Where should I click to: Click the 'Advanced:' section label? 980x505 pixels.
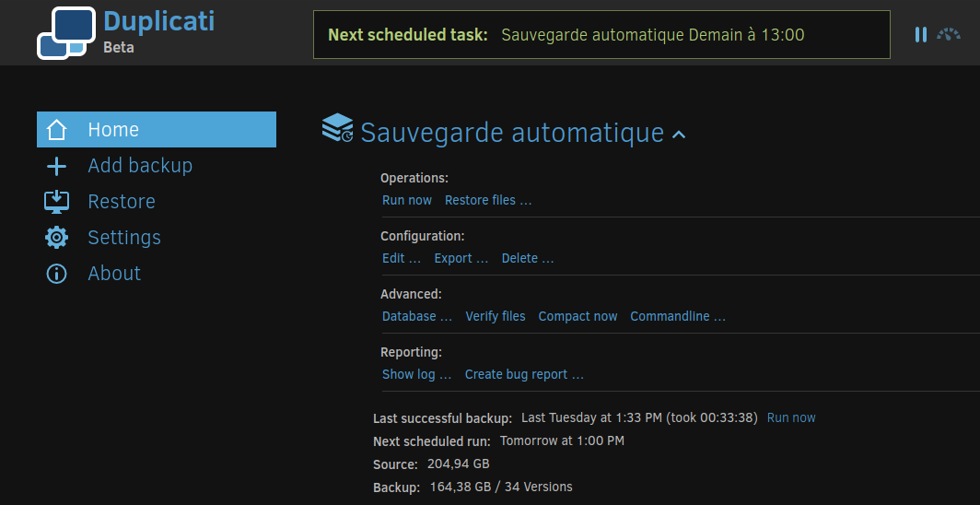pos(411,294)
